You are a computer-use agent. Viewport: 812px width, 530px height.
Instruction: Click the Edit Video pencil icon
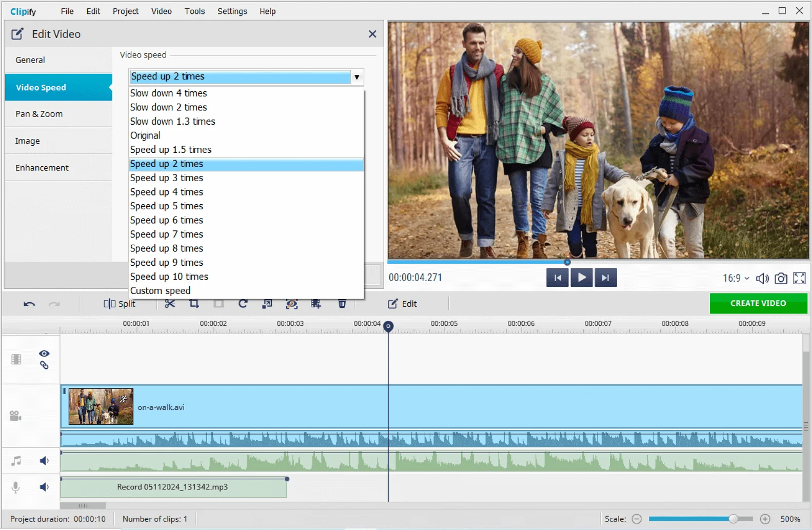[17, 34]
